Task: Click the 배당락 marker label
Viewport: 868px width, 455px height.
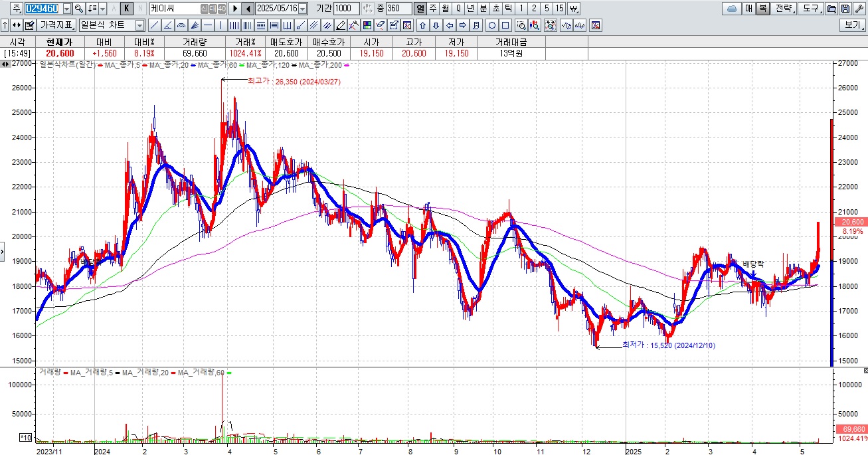Action: click(x=753, y=264)
